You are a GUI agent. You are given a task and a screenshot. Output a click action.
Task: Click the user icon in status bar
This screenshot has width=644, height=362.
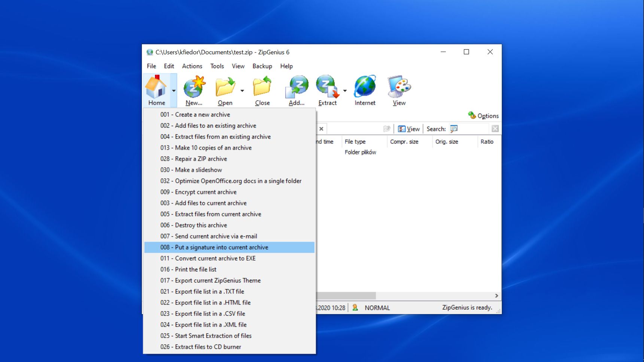click(x=355, y=307)
